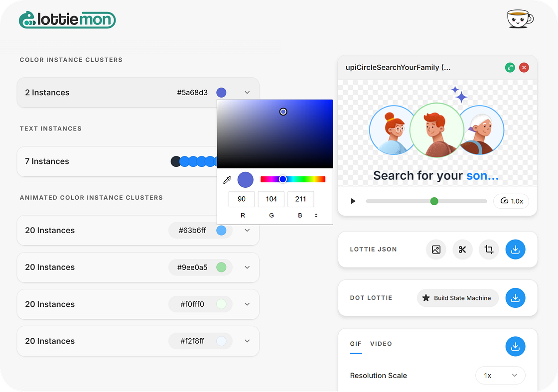558x392 pixels.
Task: Click the picker's current color preview circle
Action: (246, 180)
